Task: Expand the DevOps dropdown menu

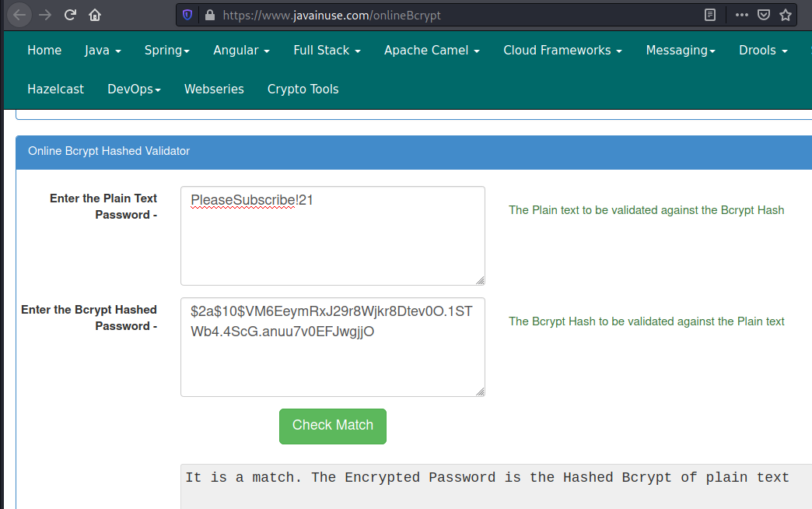Action: point(134,89)
